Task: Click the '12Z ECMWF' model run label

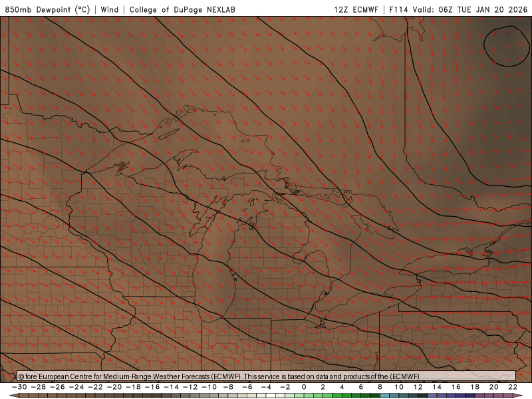Action: pos(356,9)
